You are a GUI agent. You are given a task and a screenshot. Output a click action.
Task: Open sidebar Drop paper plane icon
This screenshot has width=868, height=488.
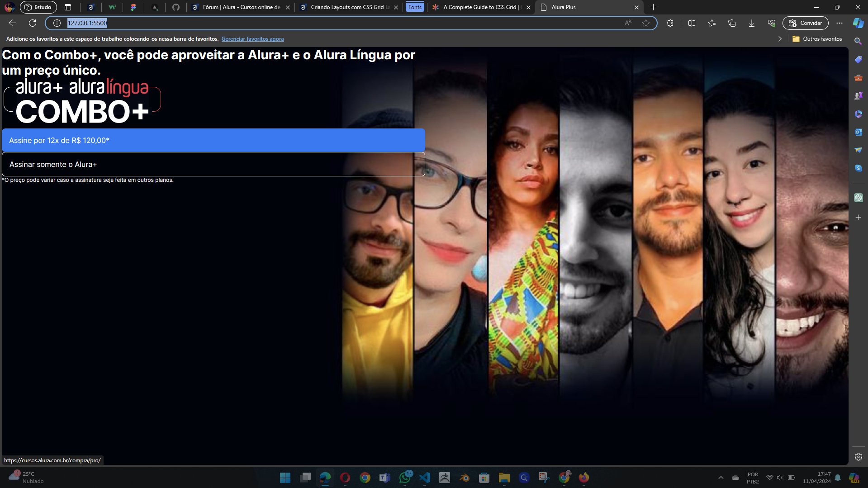pyautogui.click(x=858, y=150)
